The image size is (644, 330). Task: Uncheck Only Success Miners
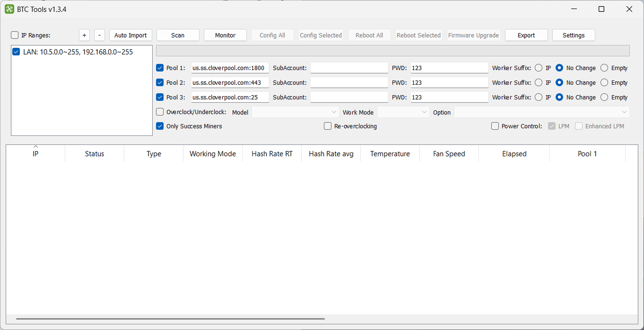(160, 126)
